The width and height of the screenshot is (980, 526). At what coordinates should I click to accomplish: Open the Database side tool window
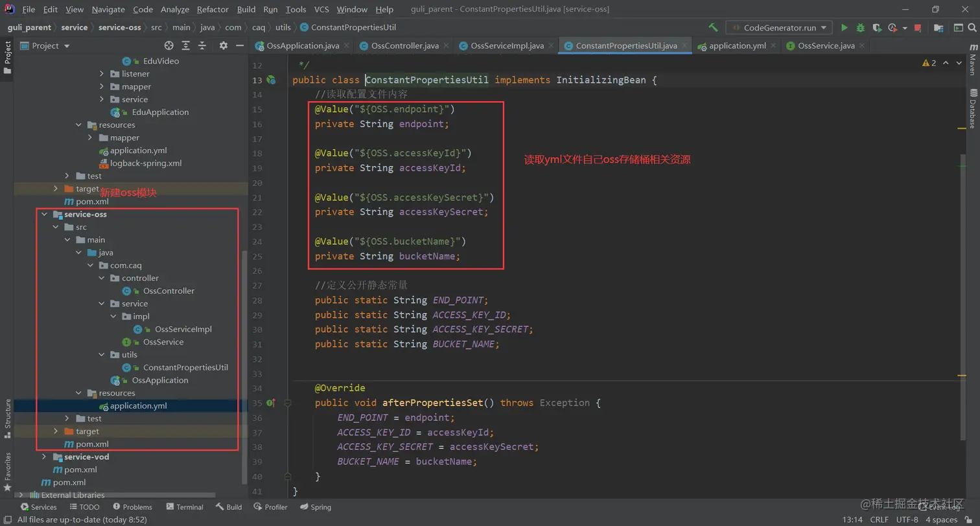(x=972, y=108)
